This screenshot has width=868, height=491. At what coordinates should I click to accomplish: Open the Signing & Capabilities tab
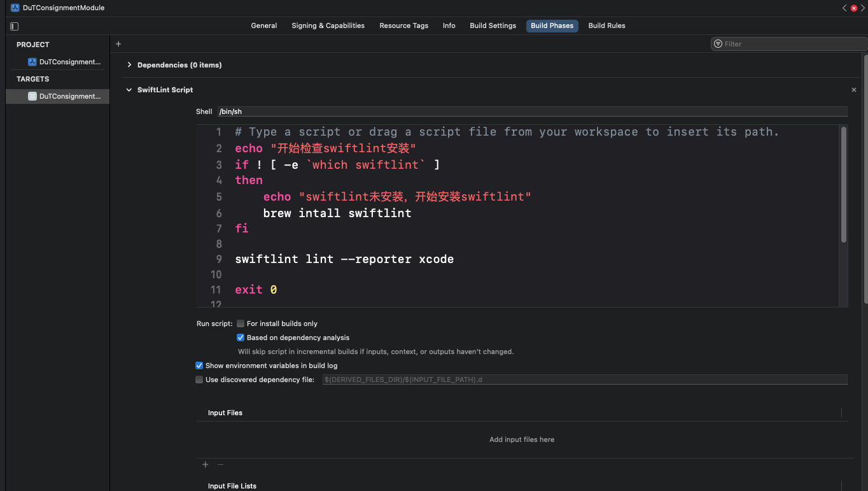[328, 25]
